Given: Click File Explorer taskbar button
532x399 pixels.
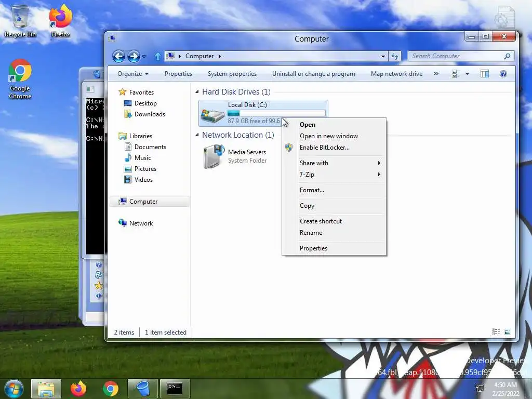Looking at the screenshot, I should 46,389.
